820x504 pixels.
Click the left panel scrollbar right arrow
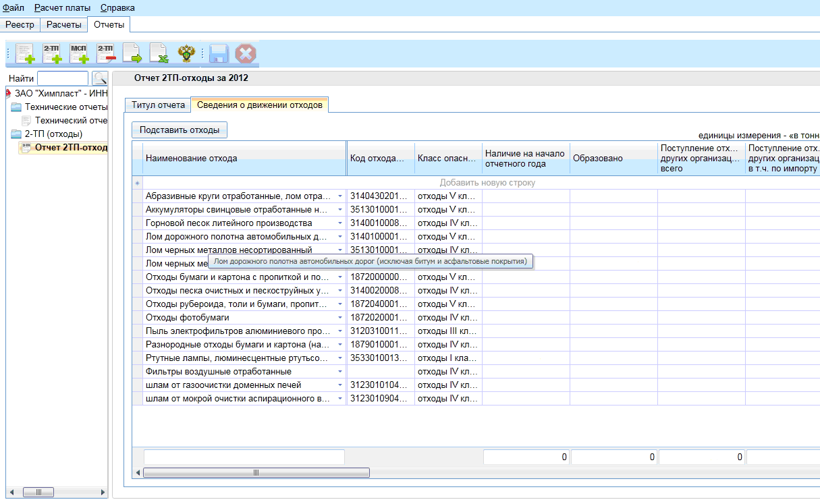coord(103,493)
